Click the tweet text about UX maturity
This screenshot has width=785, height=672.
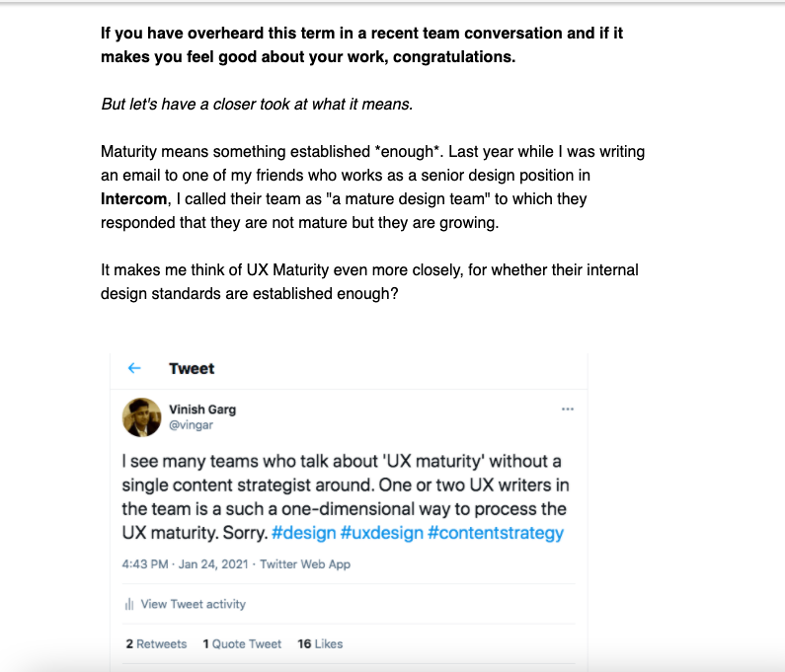tap(346, 496)
